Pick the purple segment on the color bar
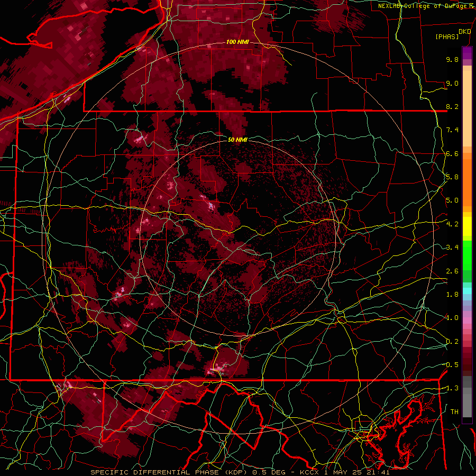476x476 pixels. pyautogui.click(x=467, y=53)
